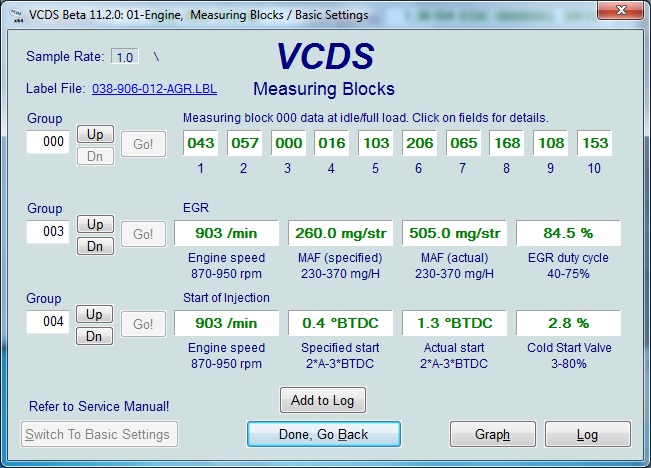Click the EGR group heading label
The height and width of the screenshot is (468, 651).
pyautogui.click(x=196, y=208)
